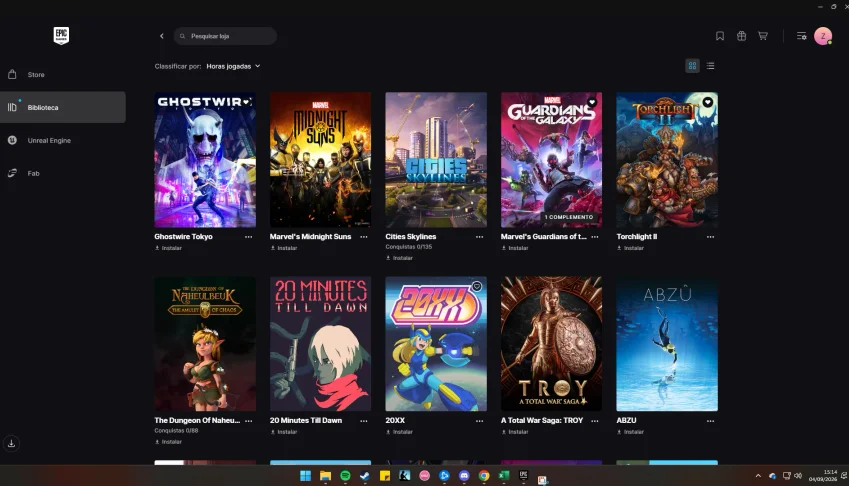Click 1 Complemento badge on Guardians cover

(569, 217)
